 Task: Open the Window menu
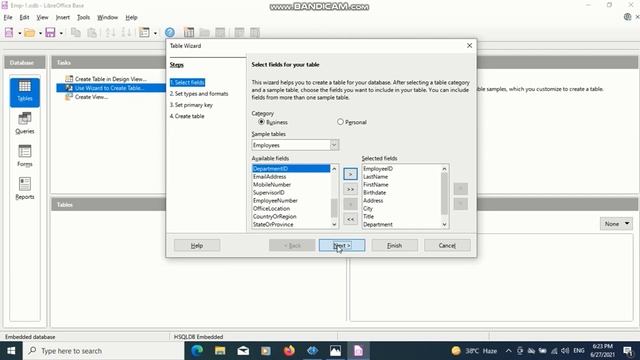point(107,18)
